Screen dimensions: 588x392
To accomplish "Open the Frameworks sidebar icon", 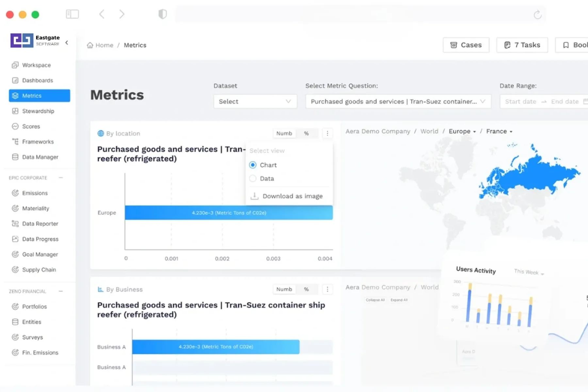I will pyautogui.click(x=15, y=141).
